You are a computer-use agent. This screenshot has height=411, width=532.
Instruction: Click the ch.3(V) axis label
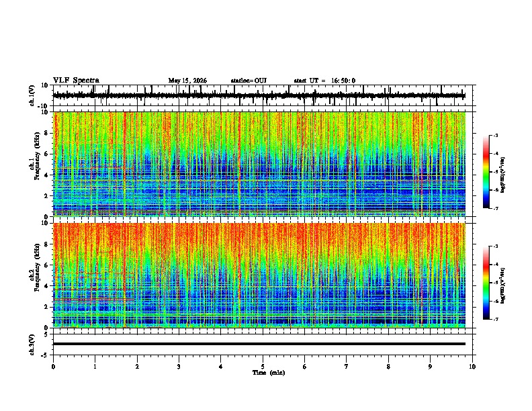[x=32, y=345]
